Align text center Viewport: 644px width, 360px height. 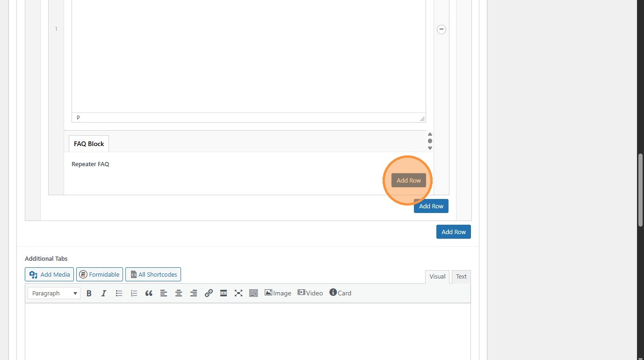[x=179, y=293]
